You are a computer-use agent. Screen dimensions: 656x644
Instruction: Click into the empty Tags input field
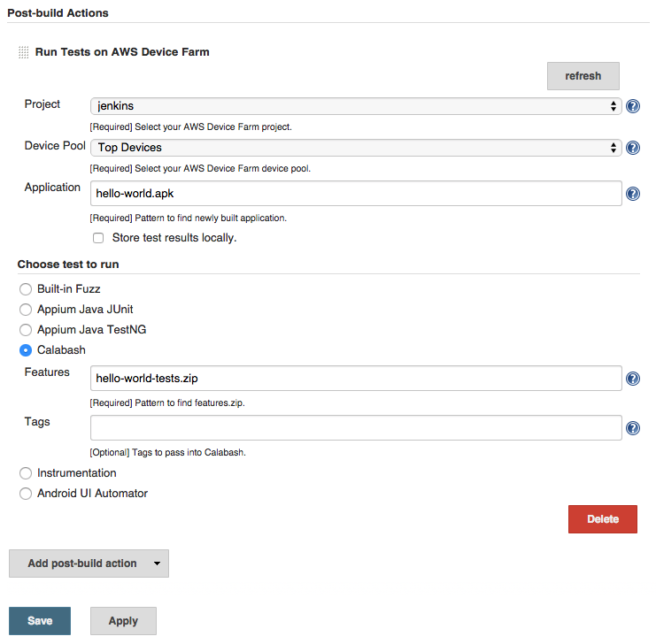click(356, 428)
